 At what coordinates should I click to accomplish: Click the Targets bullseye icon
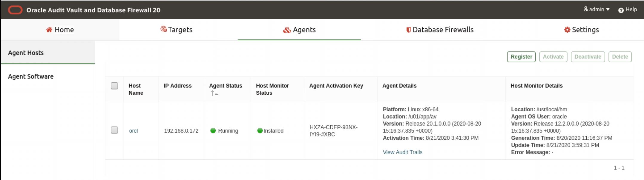(x=163, y=29)
